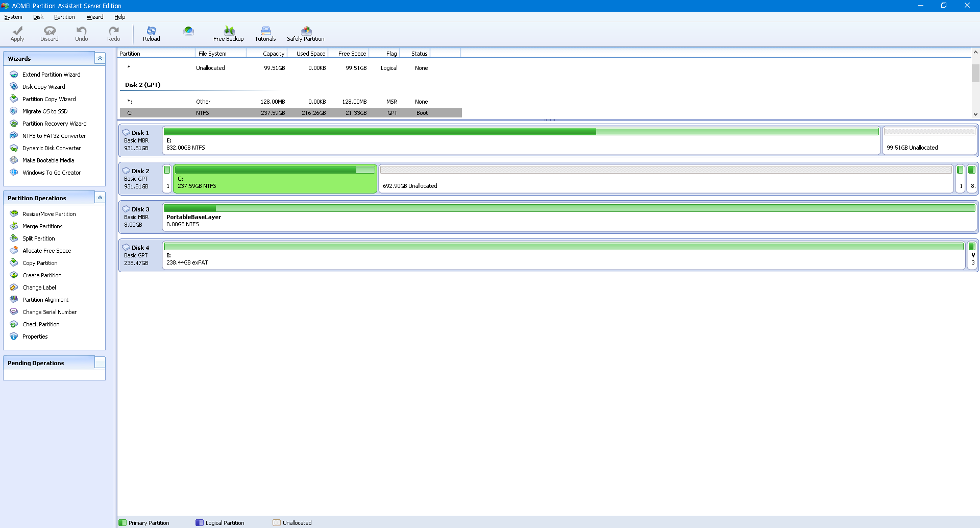980x528 pixels.
Task: Open the Free Backup tool
Action: coord(229,34)
